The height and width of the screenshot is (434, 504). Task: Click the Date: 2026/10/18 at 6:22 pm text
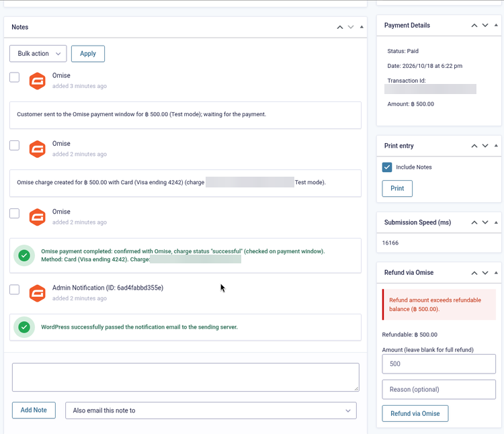pyautogui.click(x=425, y=66)
